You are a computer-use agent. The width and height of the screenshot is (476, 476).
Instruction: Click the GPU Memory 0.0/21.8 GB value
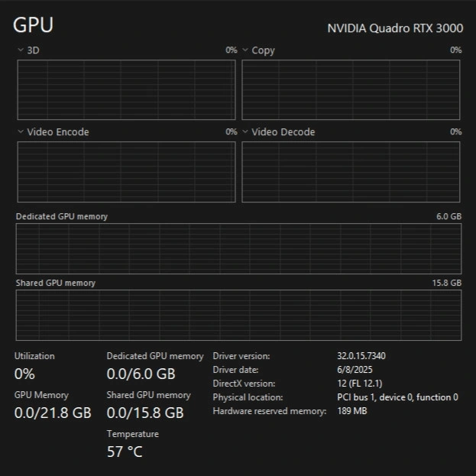(x=53, y=413)
